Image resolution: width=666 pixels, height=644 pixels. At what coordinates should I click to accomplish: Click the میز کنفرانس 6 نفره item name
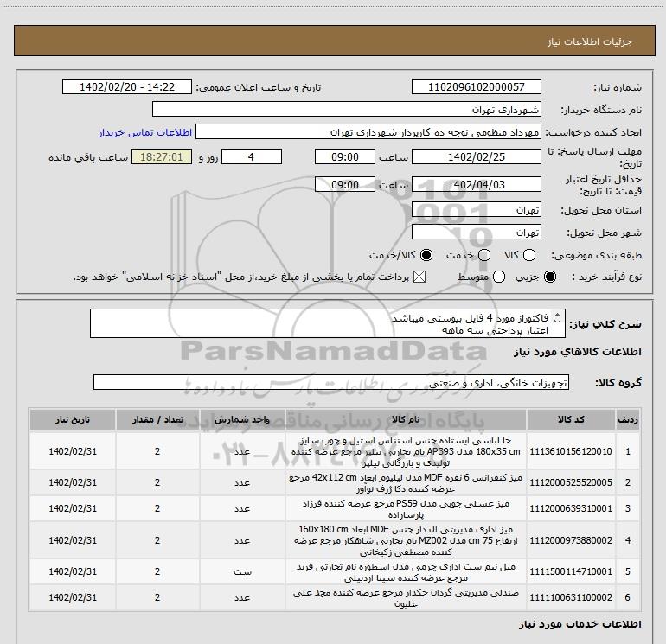[406, 482]
